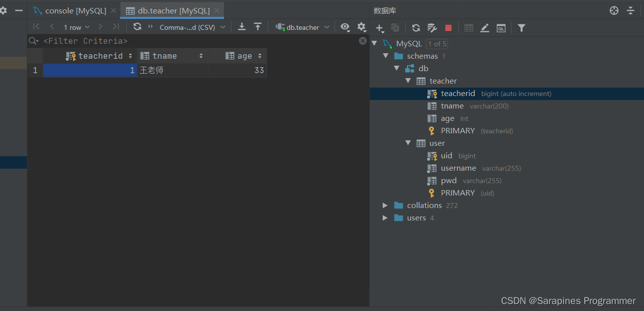Viewport: 644px width, 311px height.
Task: Duplicate selected item in database panel
Action: [395, 28]
